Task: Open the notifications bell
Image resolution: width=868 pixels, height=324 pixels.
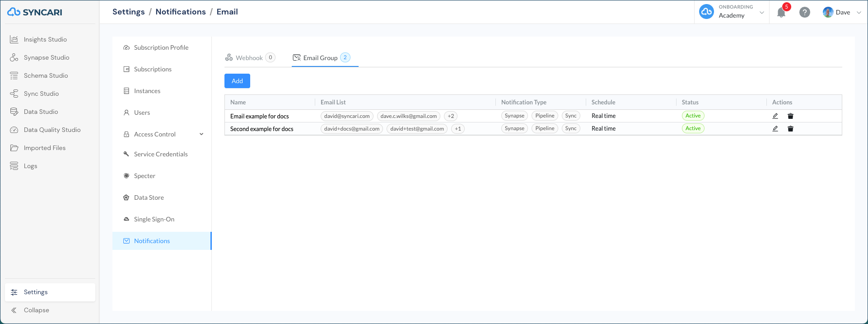Action: [781, 13]
